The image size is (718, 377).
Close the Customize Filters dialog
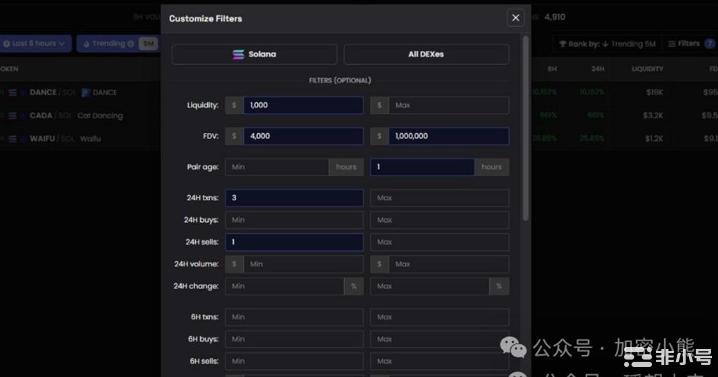[516, 18]
